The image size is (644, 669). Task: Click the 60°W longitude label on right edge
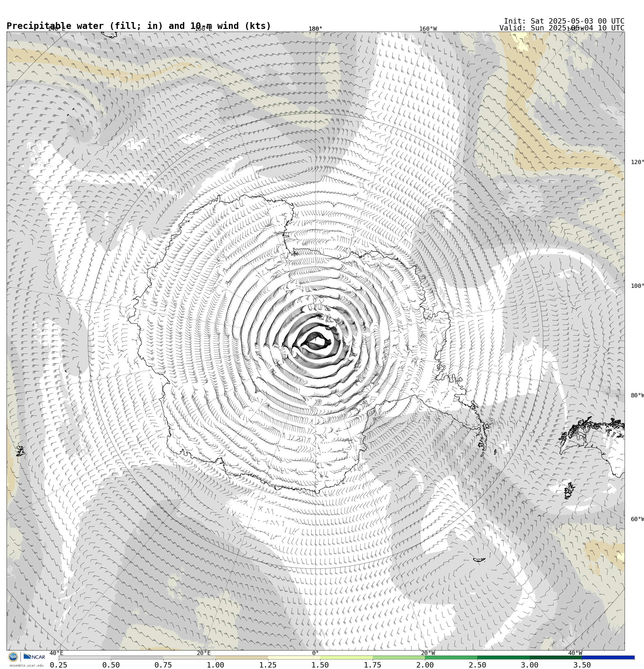point(637,520)
